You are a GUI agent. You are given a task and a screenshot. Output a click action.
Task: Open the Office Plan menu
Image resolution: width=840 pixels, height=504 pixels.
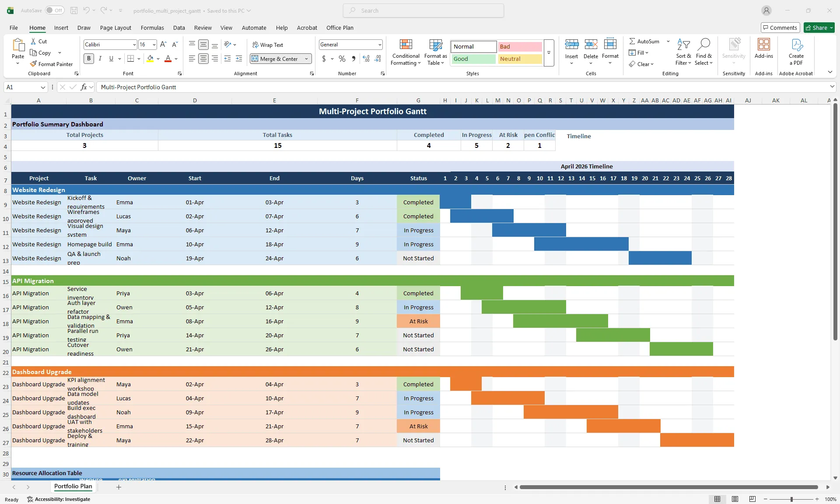coord(339,28)
